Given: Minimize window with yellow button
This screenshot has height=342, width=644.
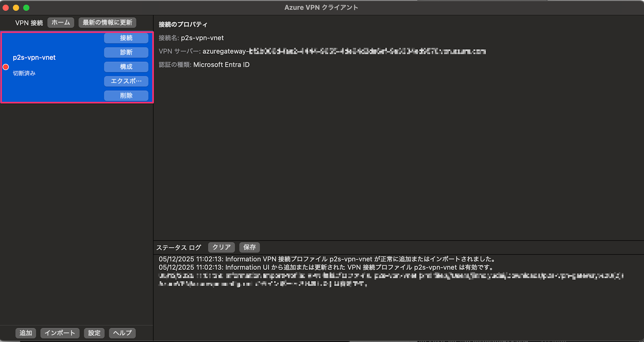Looking at the screenshot, I should pyautogui.click(x=16, y=8).
